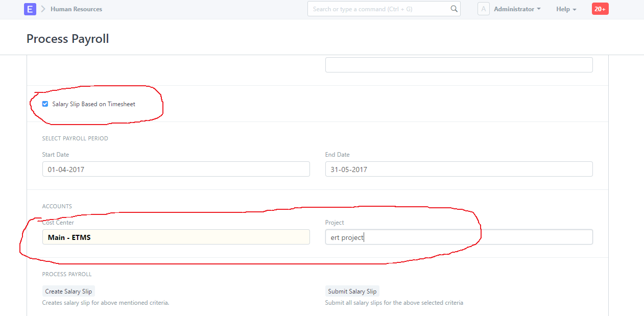644x316 pixels.
Task: Open the Cost Center field
Action: [x=176, y=237]
